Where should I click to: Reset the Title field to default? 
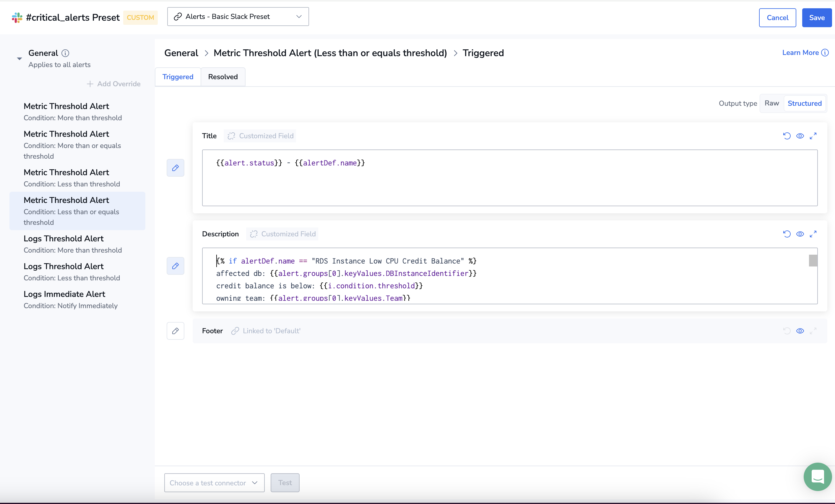pos(787,136)
